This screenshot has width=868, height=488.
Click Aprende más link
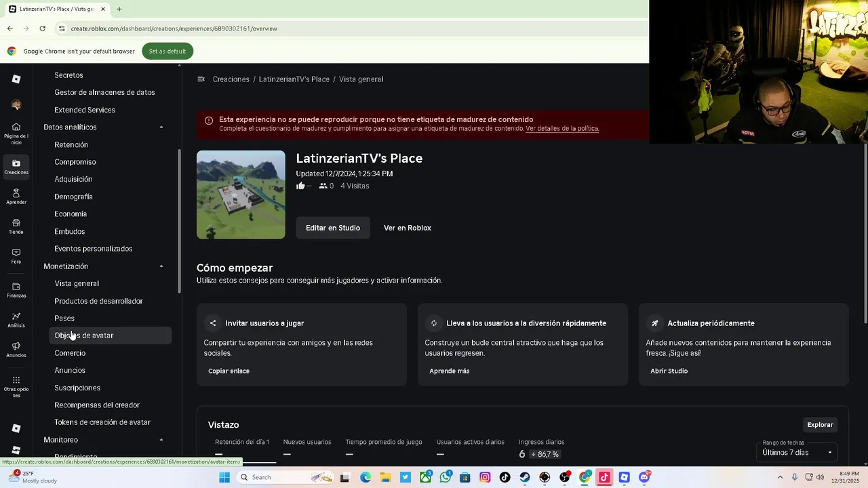click(x=449, y=371)
